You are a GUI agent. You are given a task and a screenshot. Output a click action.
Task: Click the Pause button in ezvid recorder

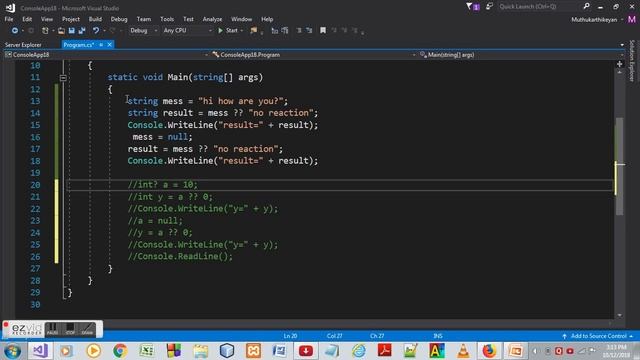pyautogui.click(x=52, y=329)
